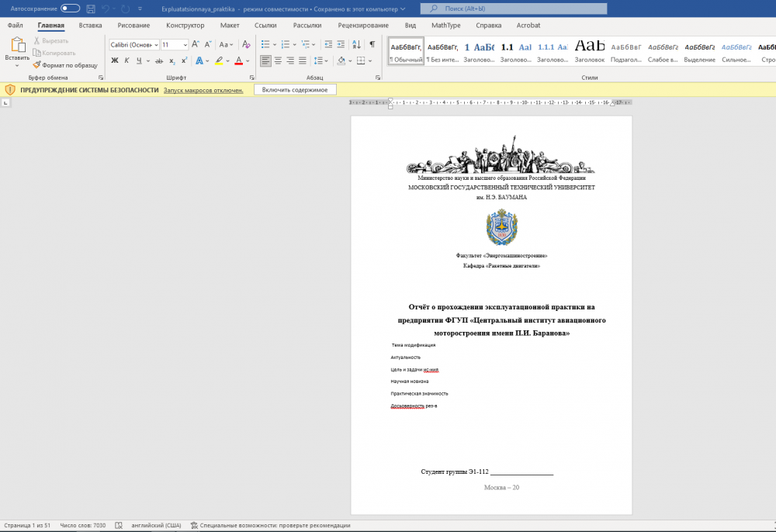Switch to the Вставка tab
Viewport: 776px width, 532px height.
(90, 26)
